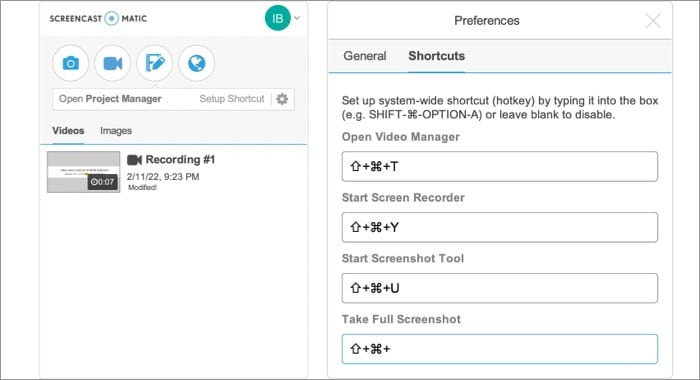Click the Take Full Screenshot label
700x380 pixels.
click(401, 319)
